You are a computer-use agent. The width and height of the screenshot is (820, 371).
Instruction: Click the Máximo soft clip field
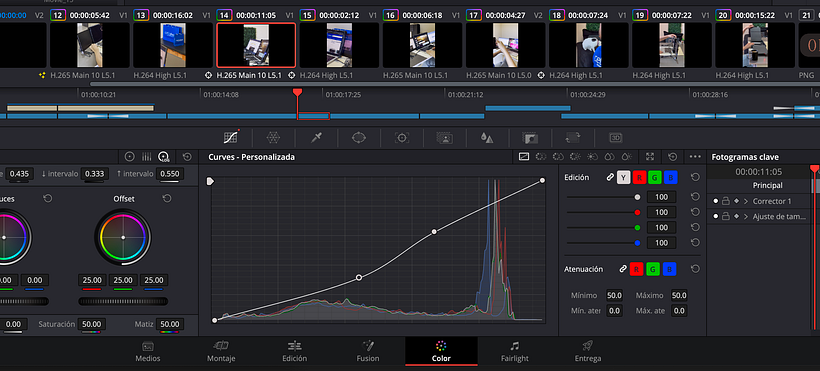[679, 295]
